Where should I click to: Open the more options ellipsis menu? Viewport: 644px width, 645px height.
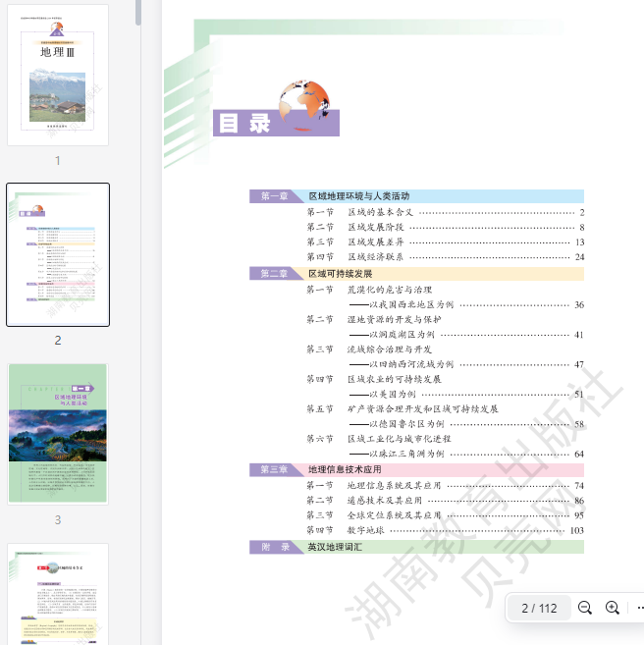638,608
